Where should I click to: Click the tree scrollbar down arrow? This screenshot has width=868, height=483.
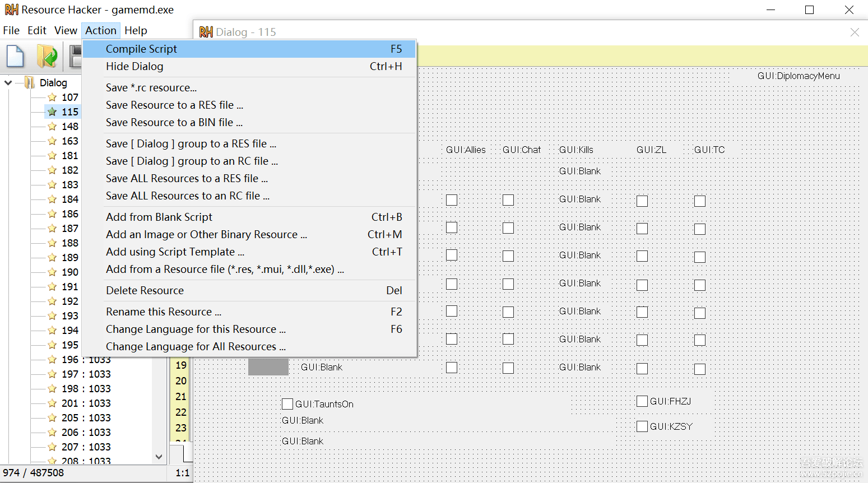pyautogui.click(x=159, y=457)
